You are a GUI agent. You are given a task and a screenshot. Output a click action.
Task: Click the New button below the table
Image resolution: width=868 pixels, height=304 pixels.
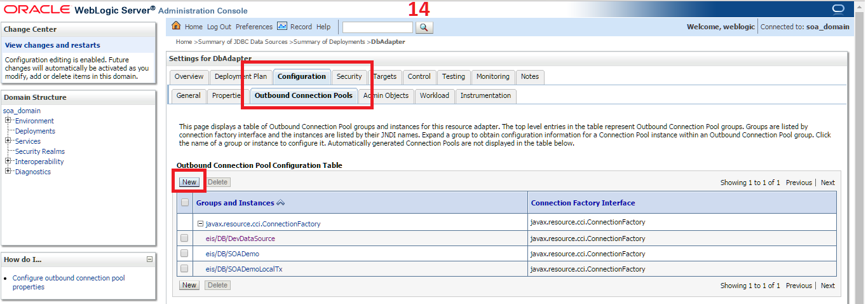click(x=189, y=285)
